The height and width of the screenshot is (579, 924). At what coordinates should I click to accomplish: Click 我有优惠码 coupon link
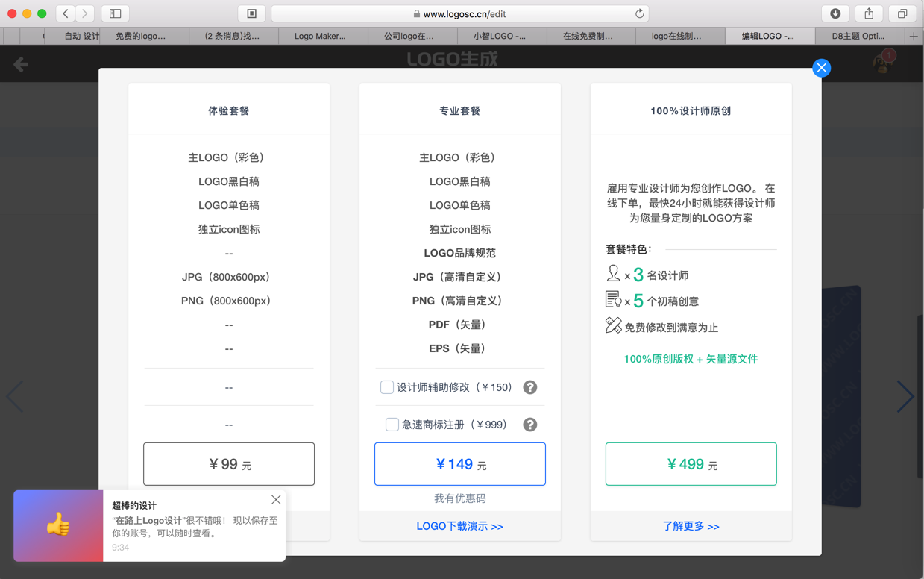point(460,498)
